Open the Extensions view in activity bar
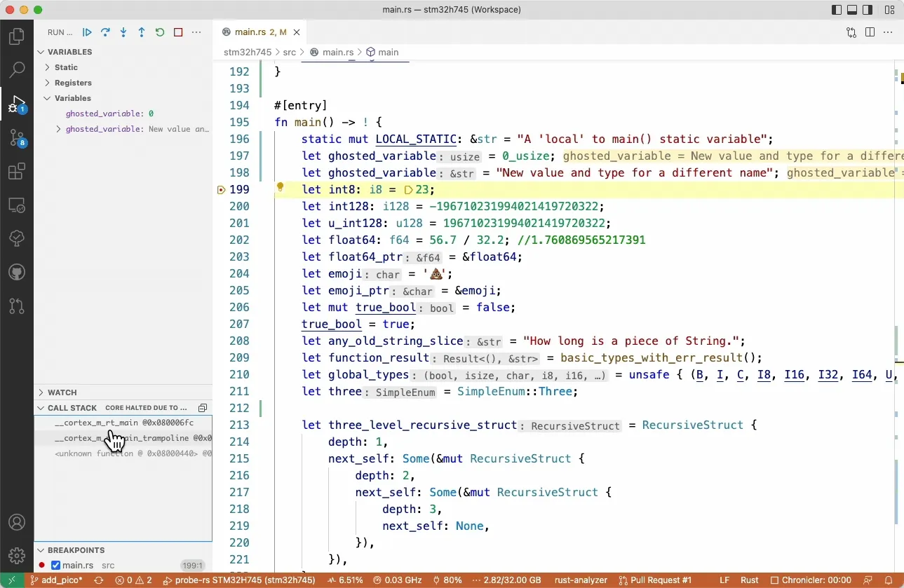This screenshot has width=904, height=588. pyautogui.click(x=17, y=172)
